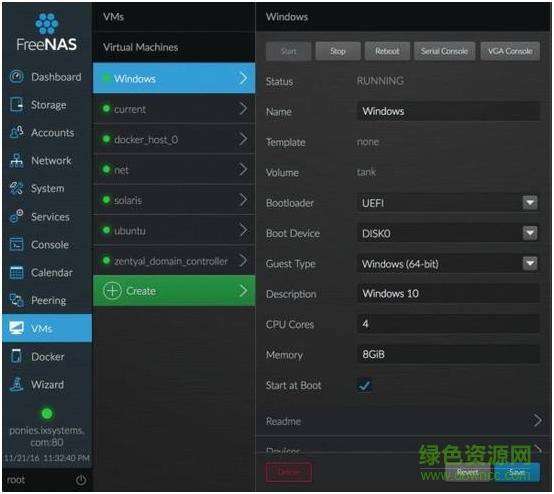The width and height of the screenshot is (554, 494).
Task: Expand the Readme section chevron
Action: [x=537, y=421]
